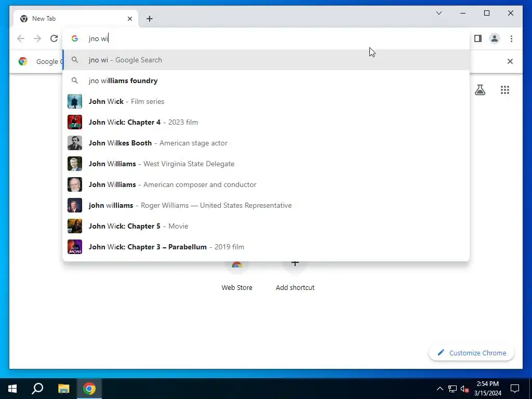Image resolution: width=532 pixels, height=399 pixels.
Task: Expand the tab search chevron
Action: pyautogui.click(x=438, y=13)
